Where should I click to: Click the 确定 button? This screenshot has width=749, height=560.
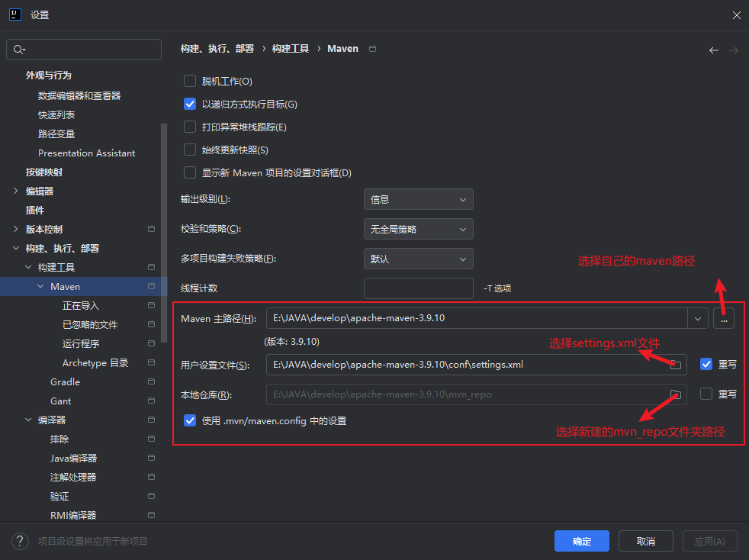(581, 541)
